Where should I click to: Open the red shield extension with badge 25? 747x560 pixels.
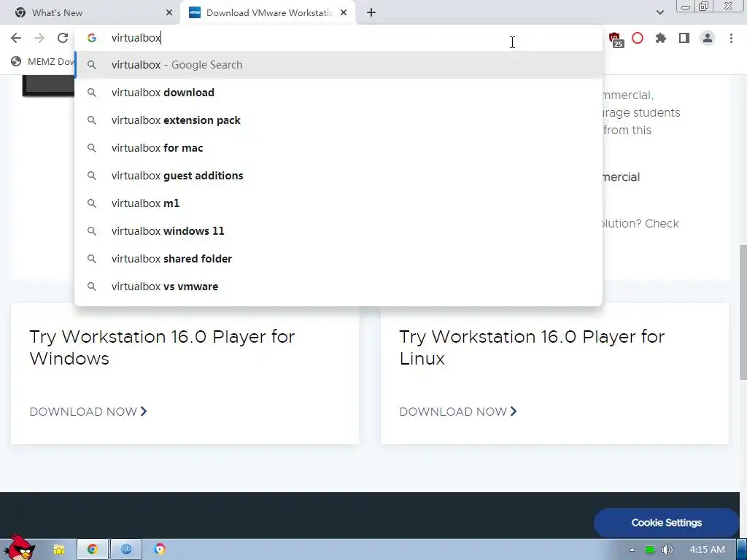tap(616, 39)
